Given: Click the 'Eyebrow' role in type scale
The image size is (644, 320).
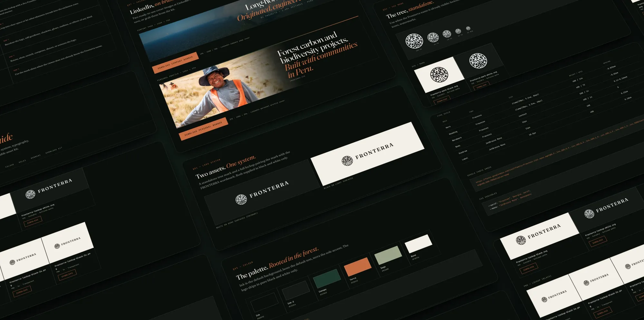Looking at the screenshot, I should 463,152.
